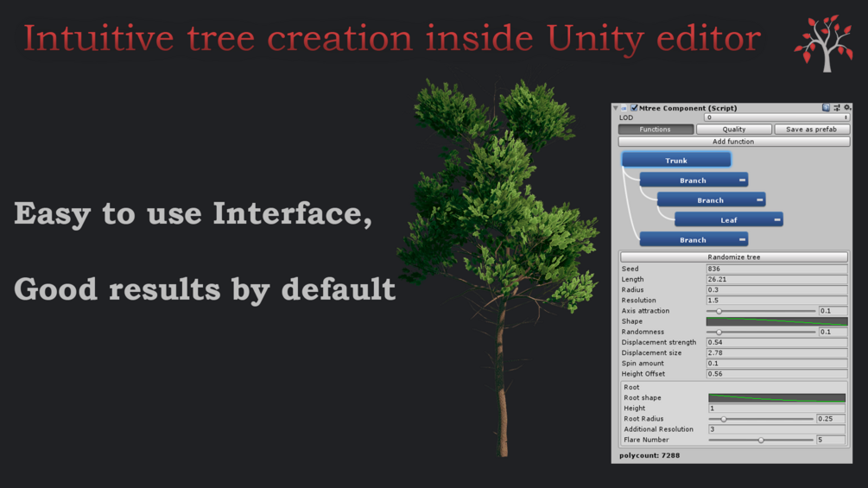Image resolution: width=868 pixels, height=488 pixels.
Task: Click the Spin amount field
Action: click(x=776, y=364)
